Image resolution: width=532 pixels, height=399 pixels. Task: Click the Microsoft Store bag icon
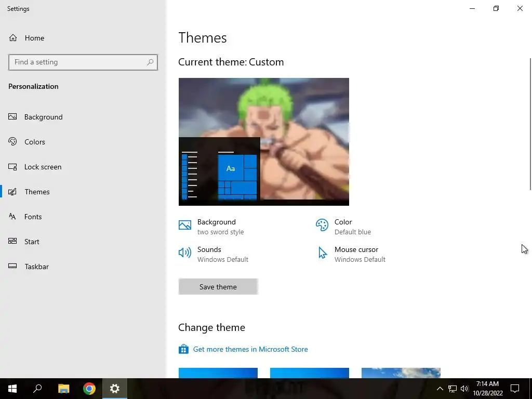pyautogui.click(x=183, y=349)
